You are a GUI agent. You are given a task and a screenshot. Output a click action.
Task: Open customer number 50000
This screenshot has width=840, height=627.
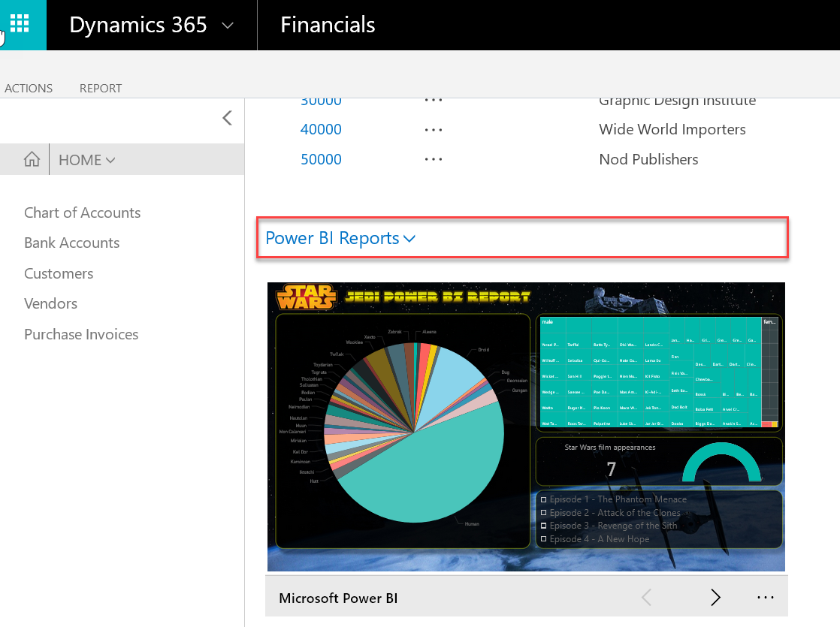pos(321,159)
